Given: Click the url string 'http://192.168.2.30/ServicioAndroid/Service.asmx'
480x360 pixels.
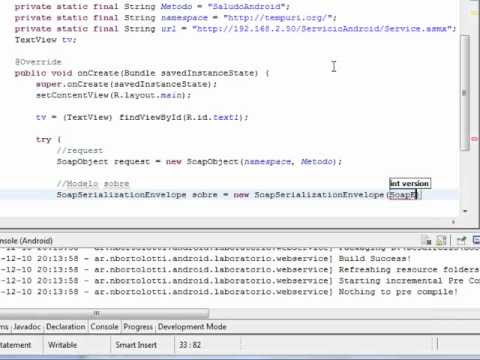Looking at the screenshot, I should [x=322, y=29].
